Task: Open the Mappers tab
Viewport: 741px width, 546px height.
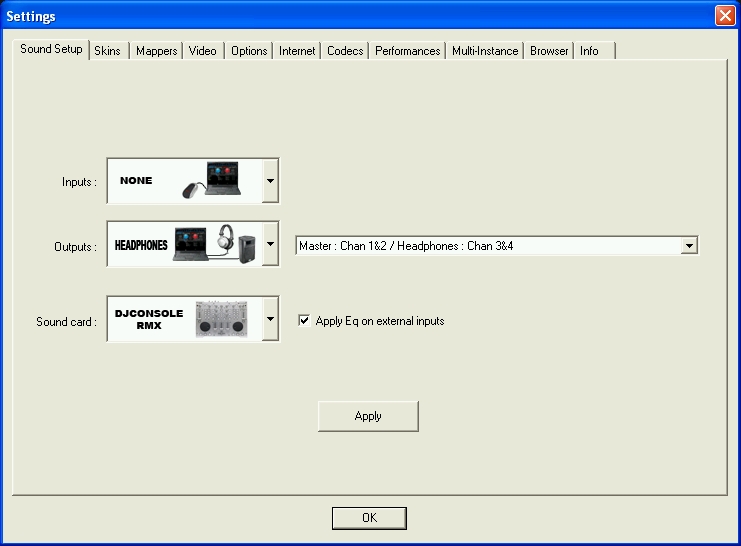Action: click(x=156, y=51)
